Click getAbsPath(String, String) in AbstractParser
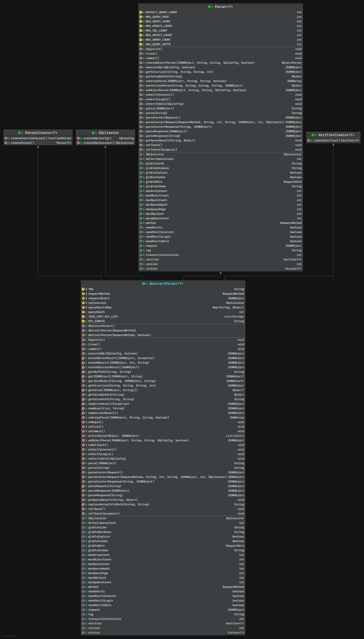Screen dimensions: 364x639 point(163,372)
